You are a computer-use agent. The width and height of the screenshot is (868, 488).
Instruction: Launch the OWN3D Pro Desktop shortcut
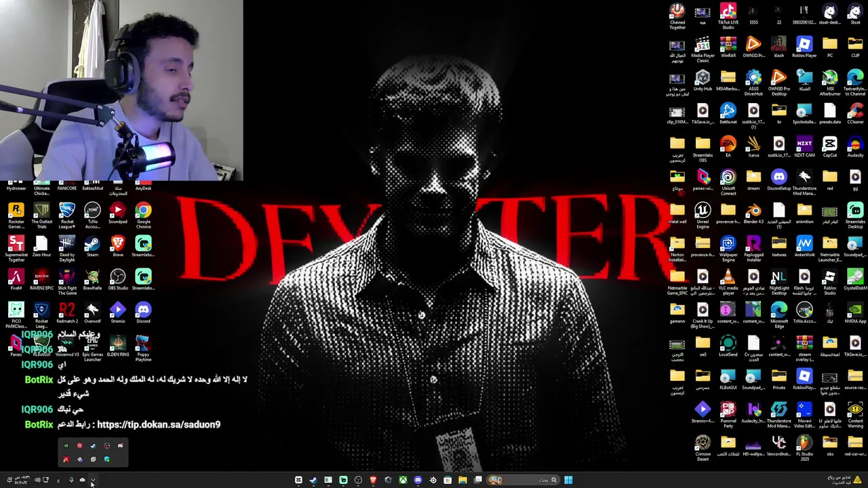tap(779, 83)
